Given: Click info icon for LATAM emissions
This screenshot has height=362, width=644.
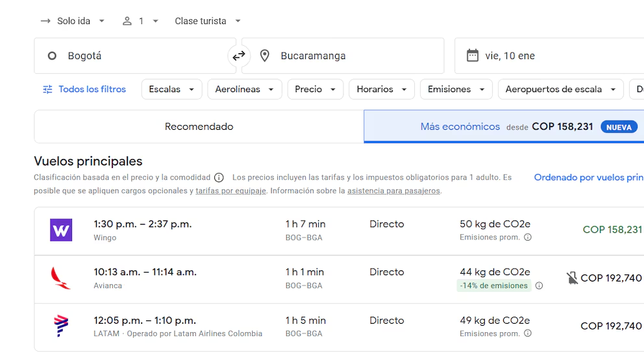Looking at the screenshot, I should 528,333.
